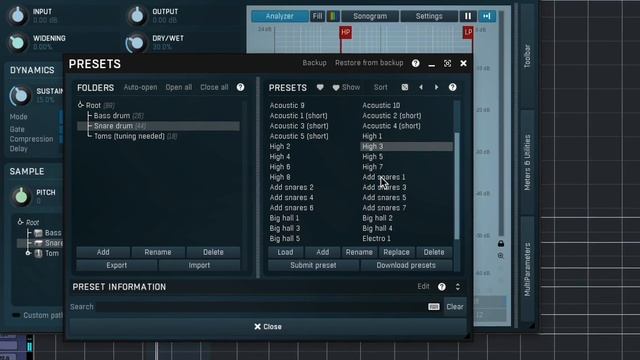Open Folders help icon
This screenshot has height=360, width=640.
click(x=240, y=87)
